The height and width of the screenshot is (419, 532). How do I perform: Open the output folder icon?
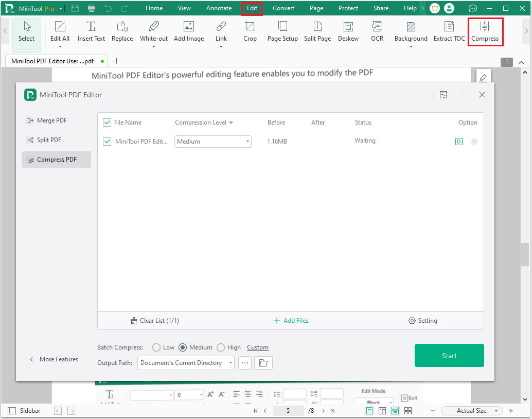(263, 363)
